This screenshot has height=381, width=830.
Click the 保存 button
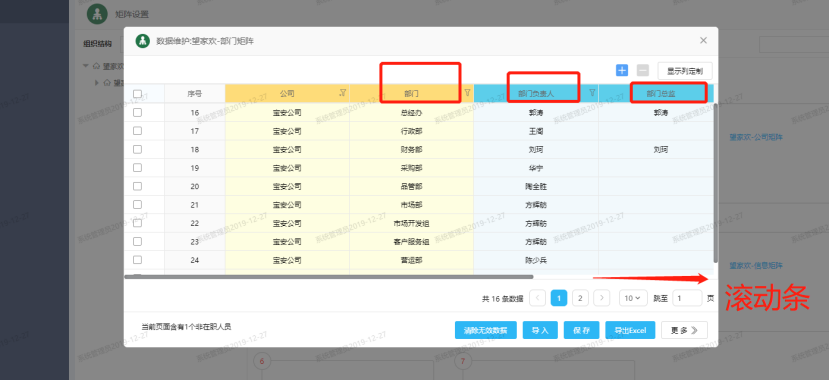pos(581,330)
